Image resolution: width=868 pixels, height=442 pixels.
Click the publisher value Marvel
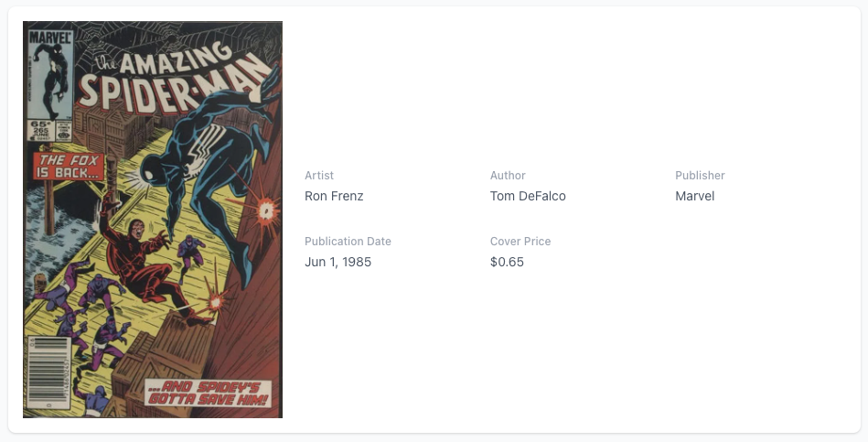694,196
